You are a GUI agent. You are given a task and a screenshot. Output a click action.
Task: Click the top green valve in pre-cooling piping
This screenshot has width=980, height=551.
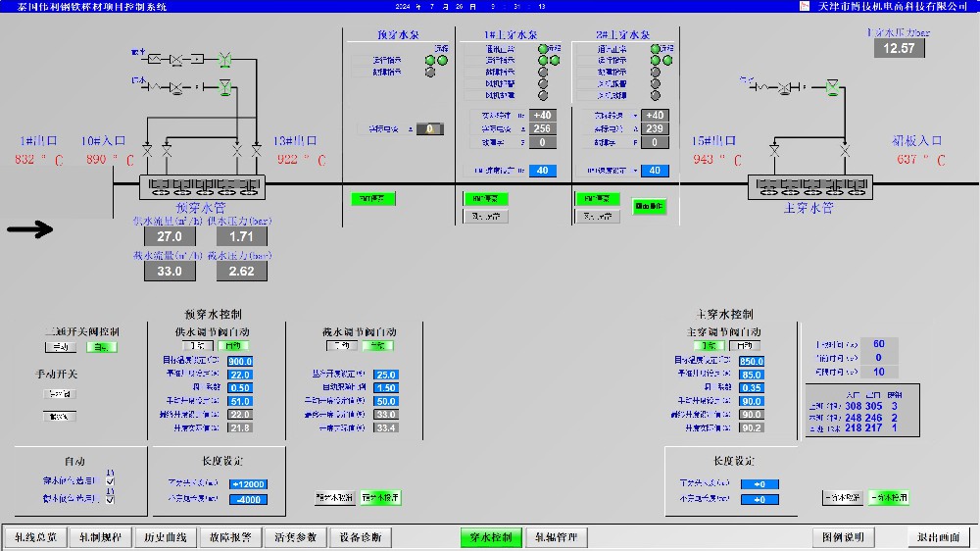click(224, 59)
